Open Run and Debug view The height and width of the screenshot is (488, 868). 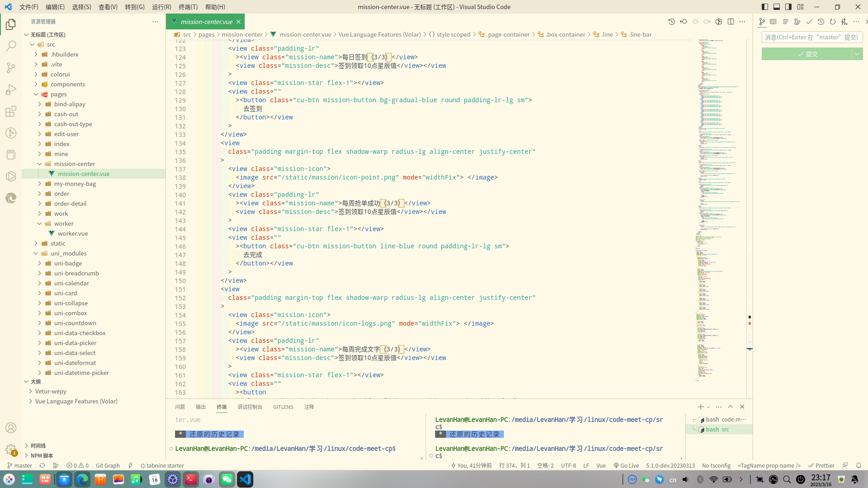coord(11,90)
